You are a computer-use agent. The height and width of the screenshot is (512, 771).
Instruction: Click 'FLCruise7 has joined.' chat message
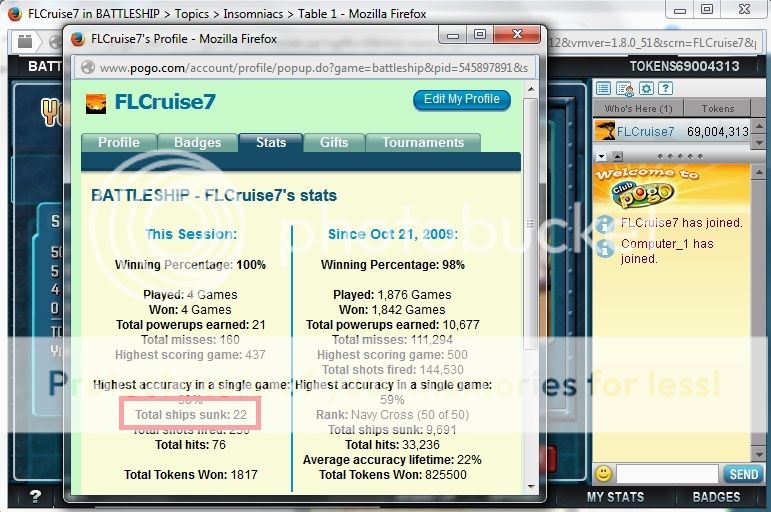[x=682, y=223]
